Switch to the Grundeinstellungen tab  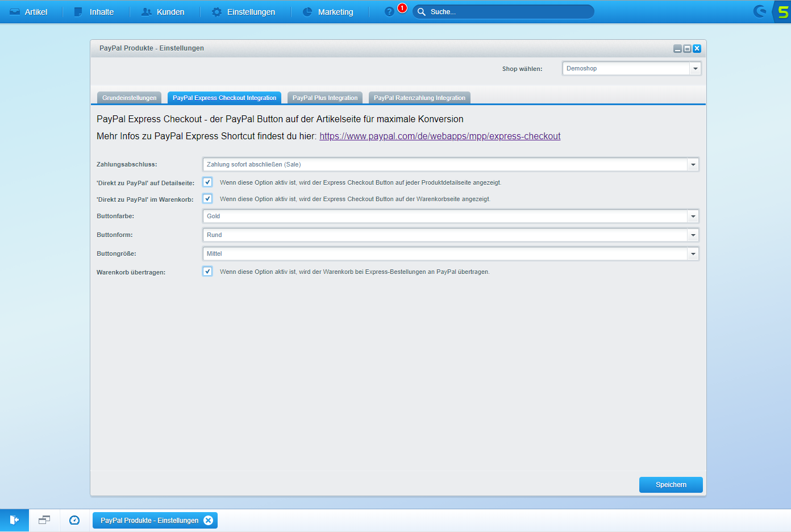pyautogui.click(x=129, y=98)
